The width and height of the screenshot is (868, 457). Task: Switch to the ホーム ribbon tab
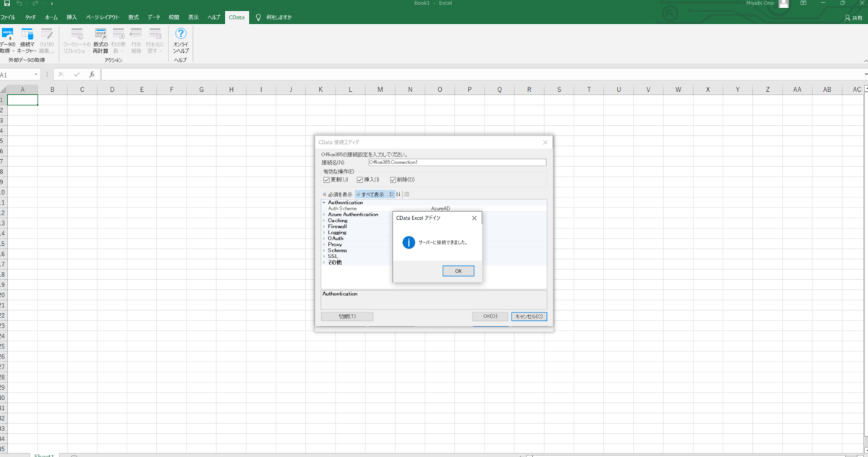[x=51, y=17]
